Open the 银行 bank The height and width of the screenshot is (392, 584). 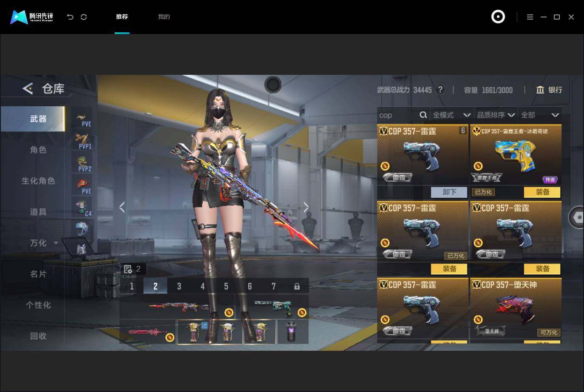(549, 90)
